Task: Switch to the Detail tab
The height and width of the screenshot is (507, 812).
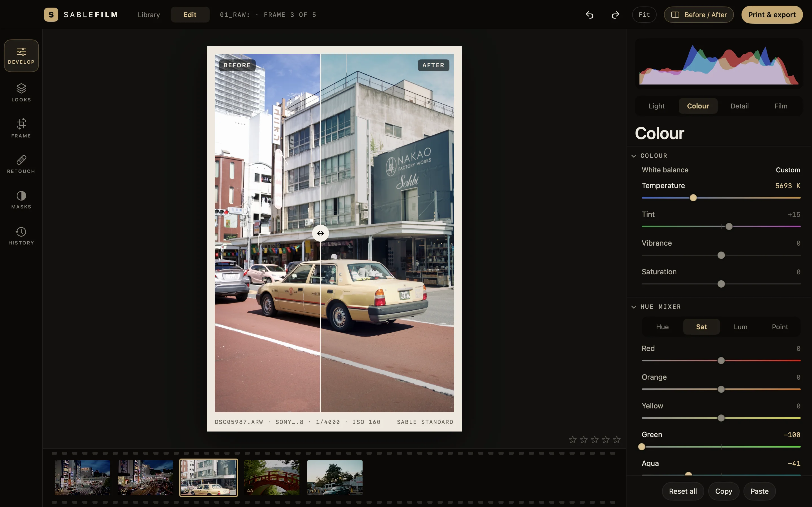Action: point(739,106)
